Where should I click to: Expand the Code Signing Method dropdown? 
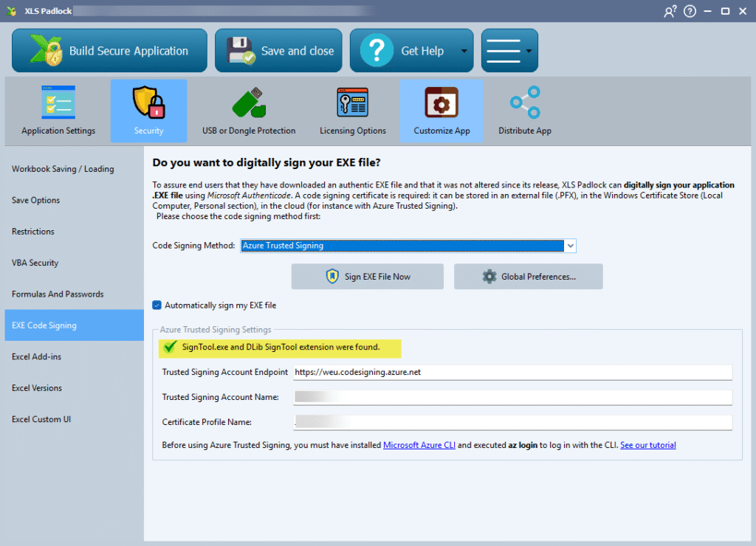[x=568, y=246]
